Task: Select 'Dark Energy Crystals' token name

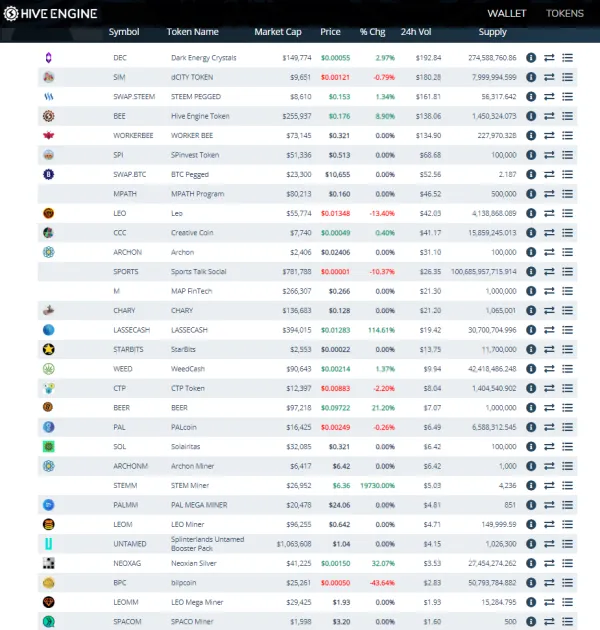Action: 203,58
